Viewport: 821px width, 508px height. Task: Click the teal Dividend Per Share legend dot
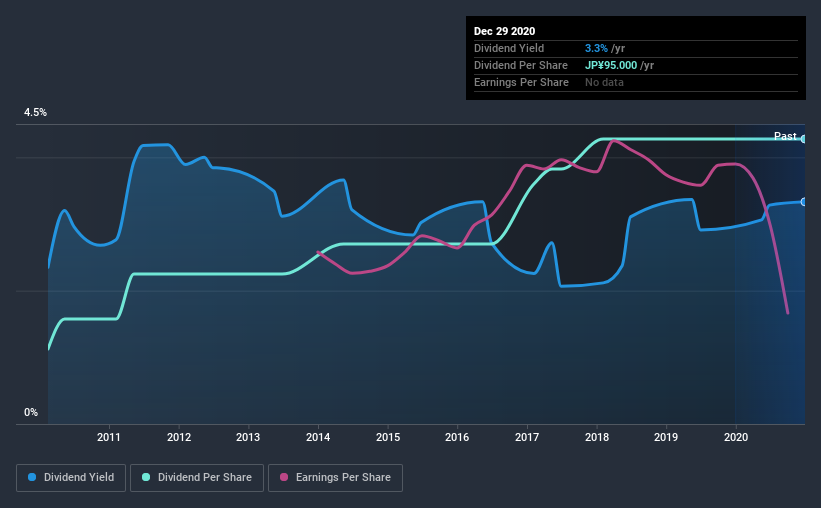pyautogui.click(x=146, y=477)
